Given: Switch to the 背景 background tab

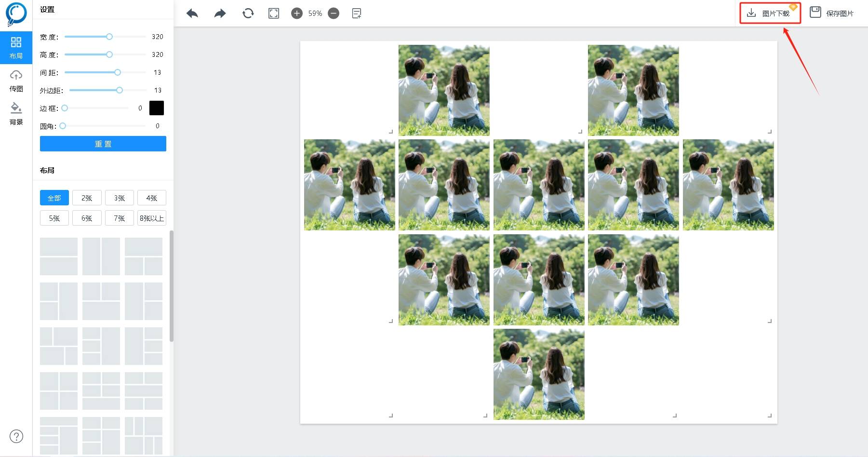Looking at the screenshot, I should click(16, 114).
